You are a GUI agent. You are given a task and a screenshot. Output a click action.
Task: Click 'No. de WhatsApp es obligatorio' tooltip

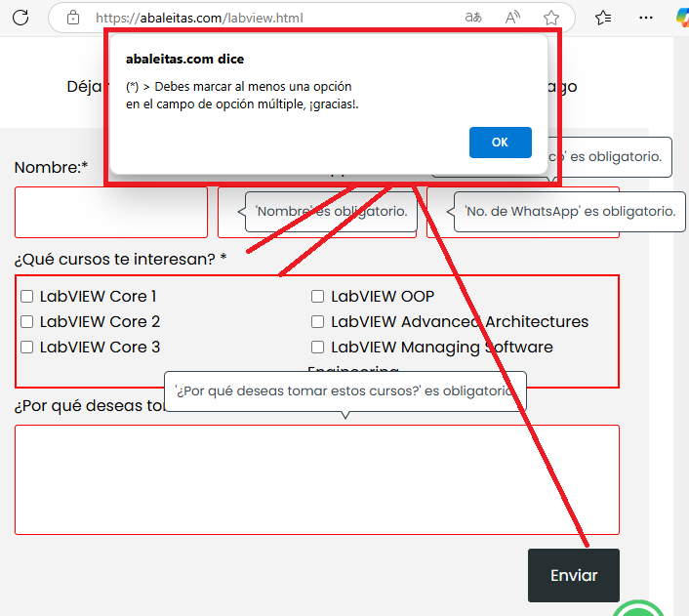coord(570,212)
